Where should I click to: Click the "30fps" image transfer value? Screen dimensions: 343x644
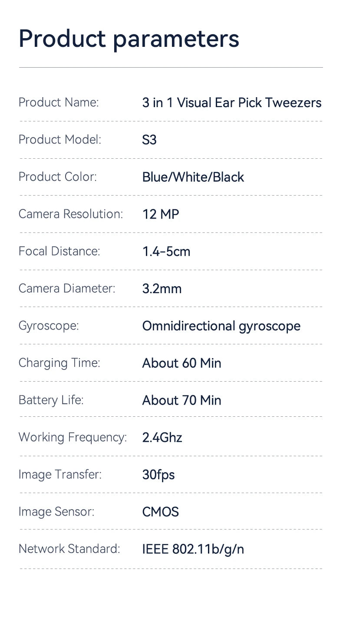click(x=158, y=475)
